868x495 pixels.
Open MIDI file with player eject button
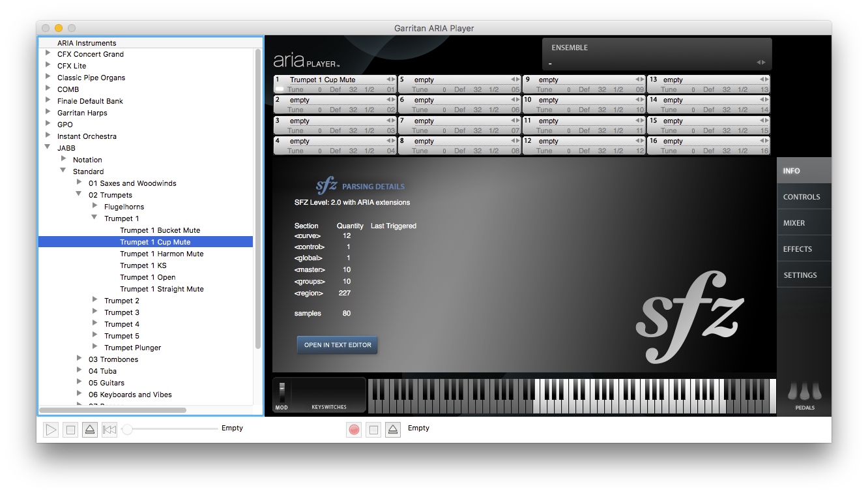click(90, 430)
